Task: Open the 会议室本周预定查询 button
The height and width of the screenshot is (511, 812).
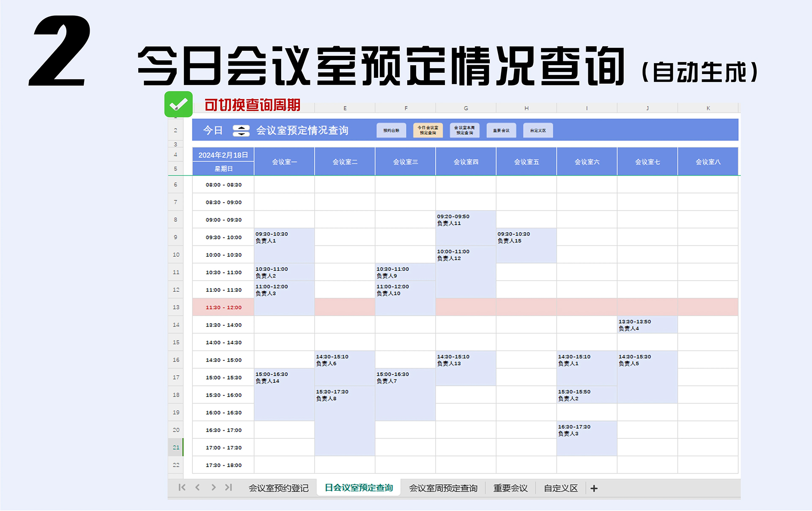Action: point(464,131)
